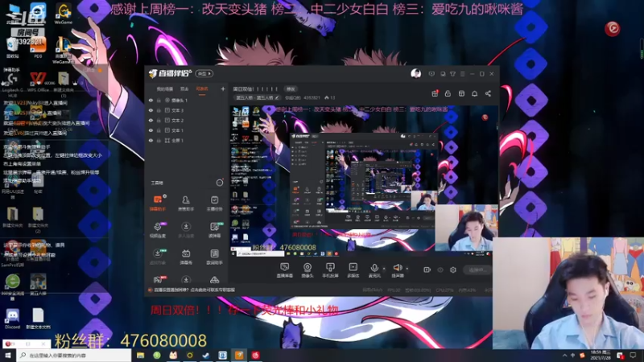Viewport: 644px width, 362px height.
Task: Expand speaker options arrow
Action: click(407, 269)
